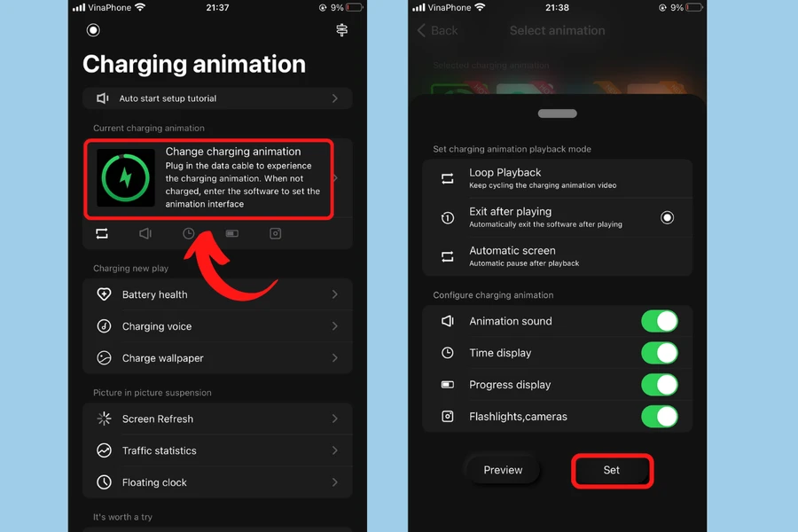
Task: Tap the record circle icon at top-left
Action: click(x=93, y=30)
